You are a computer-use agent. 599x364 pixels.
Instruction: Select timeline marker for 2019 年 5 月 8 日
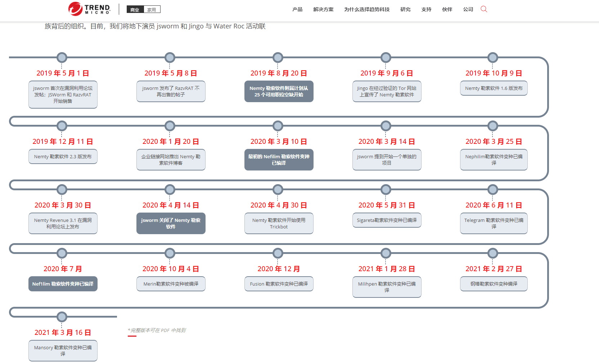pos(170,58)
